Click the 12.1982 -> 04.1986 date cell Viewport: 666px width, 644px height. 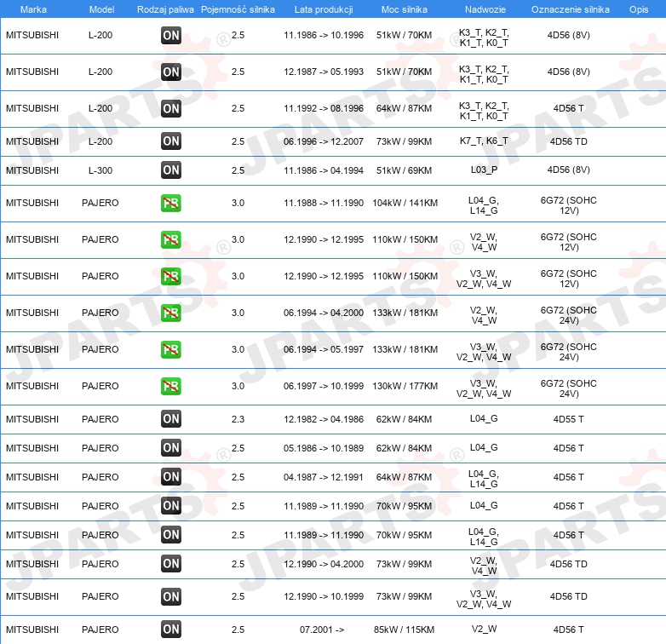[x=324, y=419]
